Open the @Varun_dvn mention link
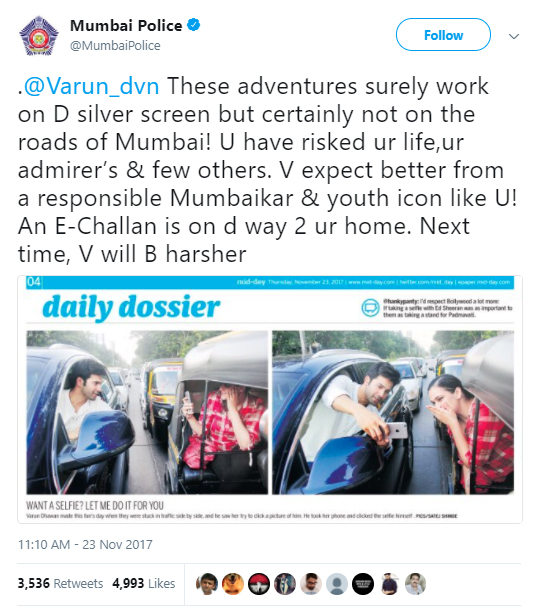Screen dimensions: 536x613 91,86
